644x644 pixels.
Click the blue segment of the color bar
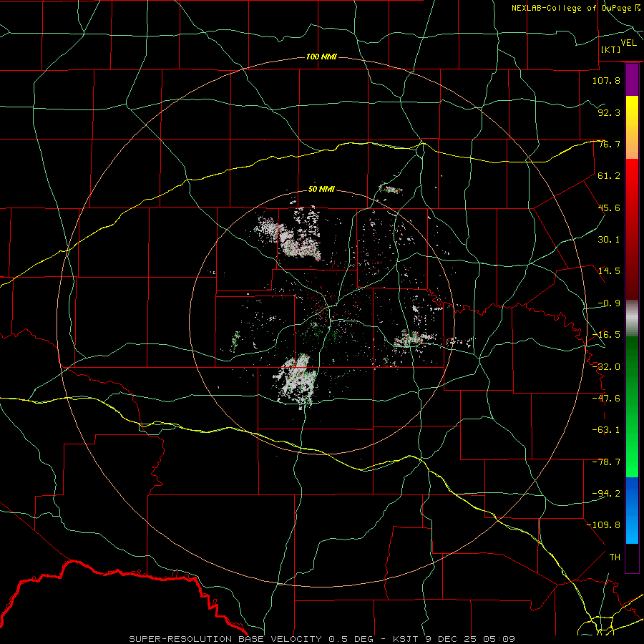click(632, 510)
